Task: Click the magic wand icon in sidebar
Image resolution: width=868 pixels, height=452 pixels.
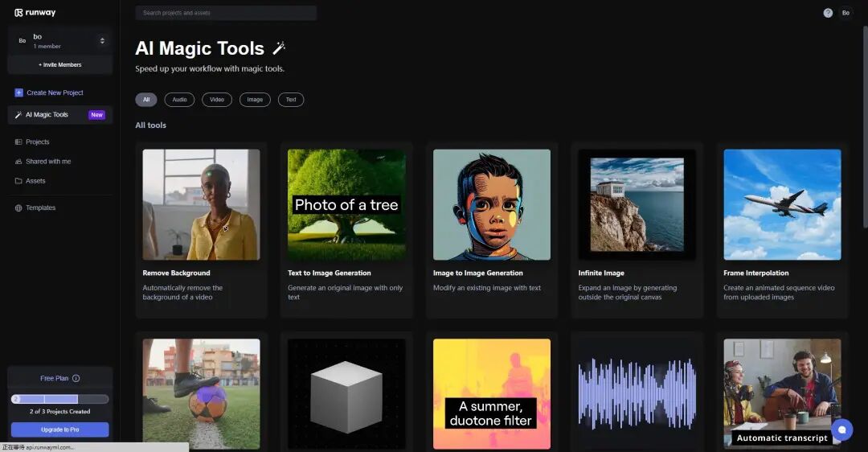Action: point(18,115)
